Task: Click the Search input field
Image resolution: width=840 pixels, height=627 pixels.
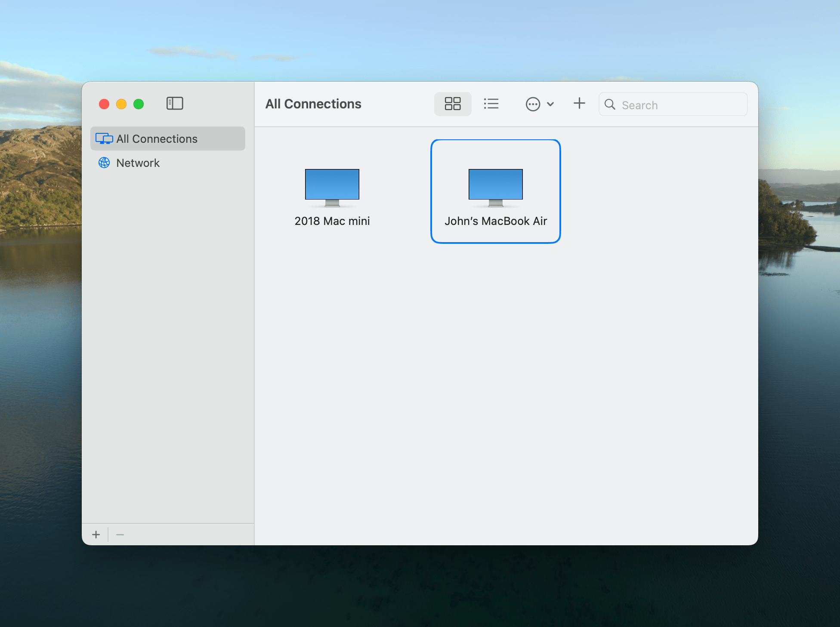Action: coord(673,104)
